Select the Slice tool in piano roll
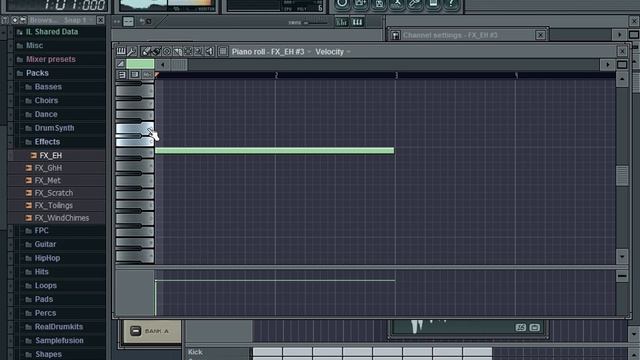Screen dimensions: 640x360 tap(178, 51)
